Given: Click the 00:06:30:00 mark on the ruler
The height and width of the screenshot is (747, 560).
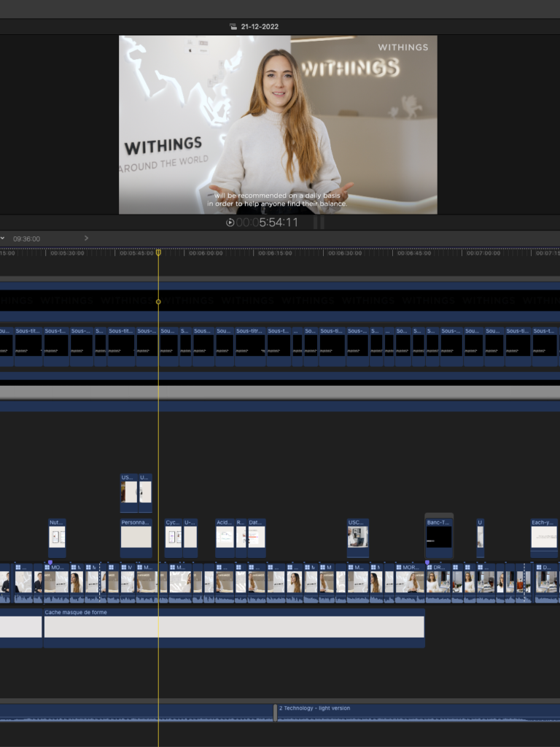Looking at the screenshot, I should (x=344, y=253).
